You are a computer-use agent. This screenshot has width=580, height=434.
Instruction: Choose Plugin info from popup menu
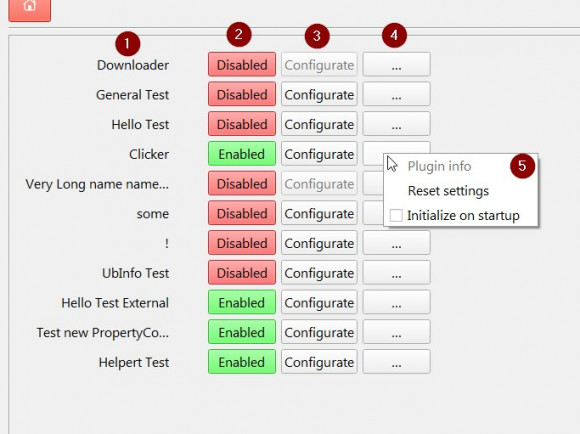439,166
